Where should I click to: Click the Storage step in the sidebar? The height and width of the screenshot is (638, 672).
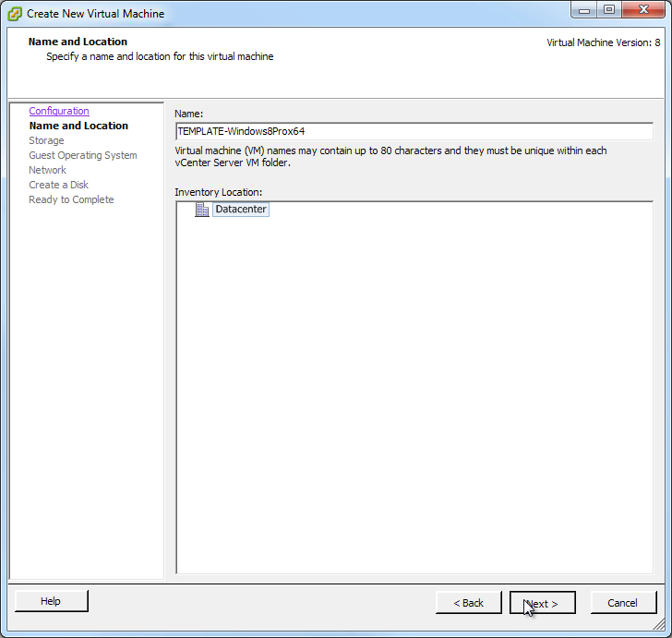[46, 140]
